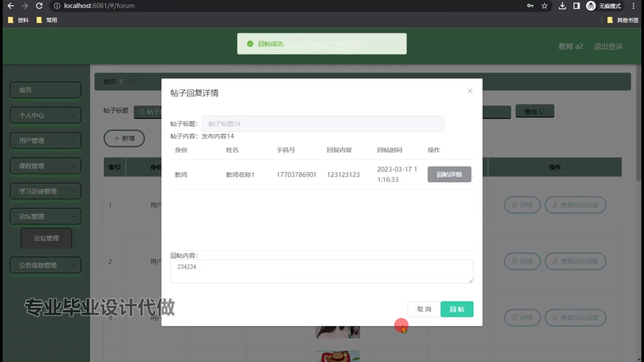644x362 pixels.
Task: Select the 论坛管理 submenu item
Action: coord(46,238)
